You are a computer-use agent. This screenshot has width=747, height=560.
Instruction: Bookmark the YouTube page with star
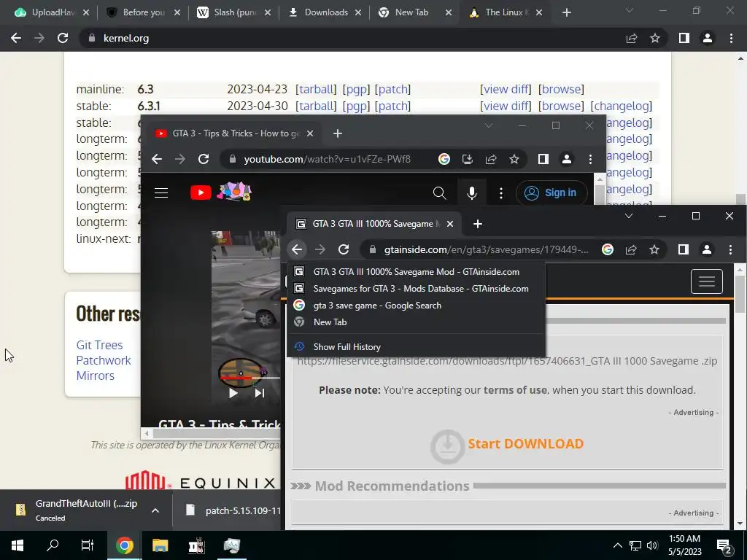[x=514, y=159]
